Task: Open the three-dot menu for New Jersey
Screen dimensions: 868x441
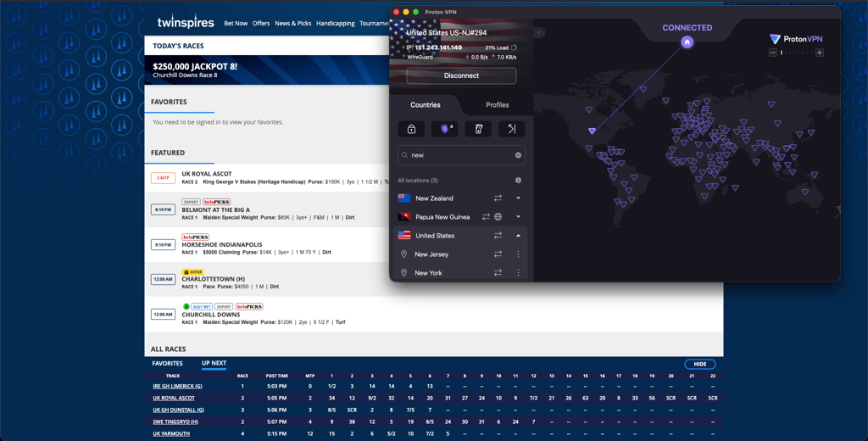Action: pos(518,254)
